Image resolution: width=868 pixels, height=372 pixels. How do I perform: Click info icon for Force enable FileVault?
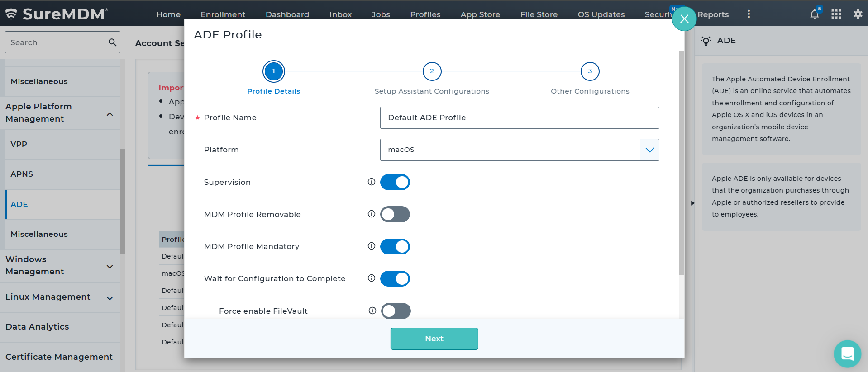[x=372, y=311]
